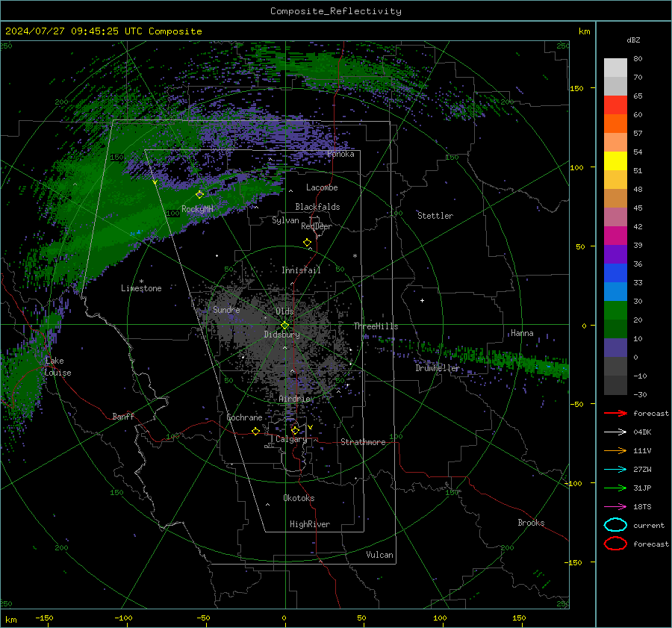Click the Composite_Reflectivity title
This screenshot has width=672, height=628.
pyautogui.click(x=336, y=11)
